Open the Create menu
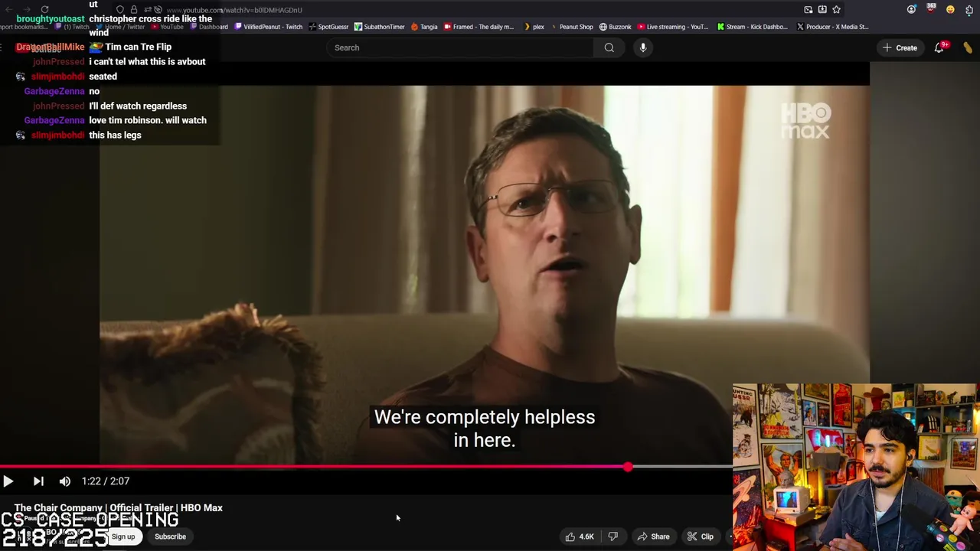Image resolution: width=980 pixels, height=551 pixels. pyautogui.click(x=900, y=47)
